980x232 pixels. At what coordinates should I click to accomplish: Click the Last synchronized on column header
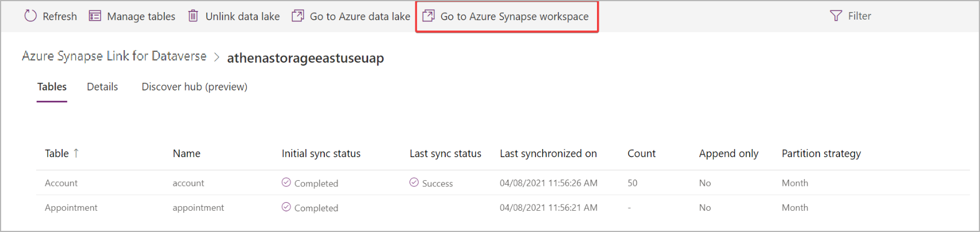548,154
